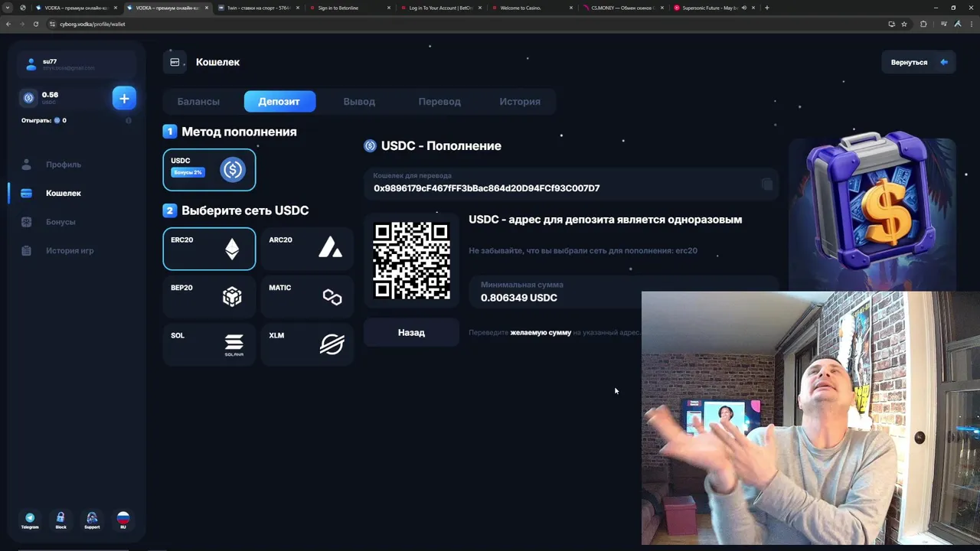Click the dollar briefcase promo image
The height and width of the screenshot is (551, 980).
click(x=873, y=201)
